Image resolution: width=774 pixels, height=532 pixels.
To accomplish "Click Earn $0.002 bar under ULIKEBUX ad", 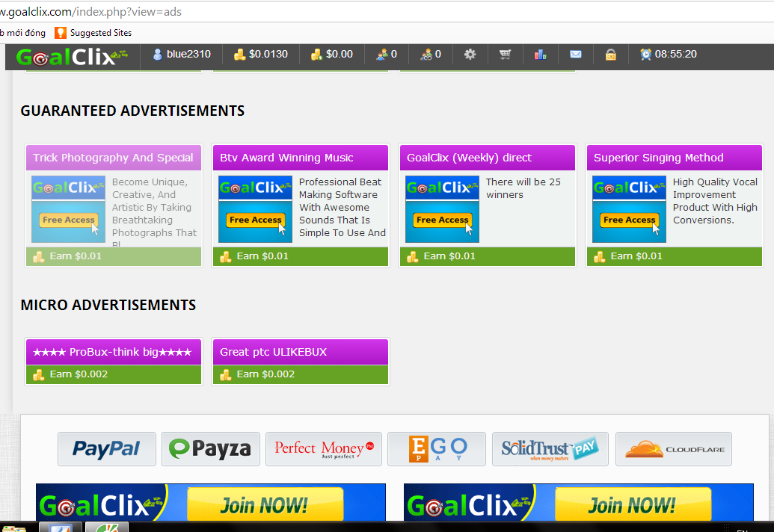I will [301, 374].
